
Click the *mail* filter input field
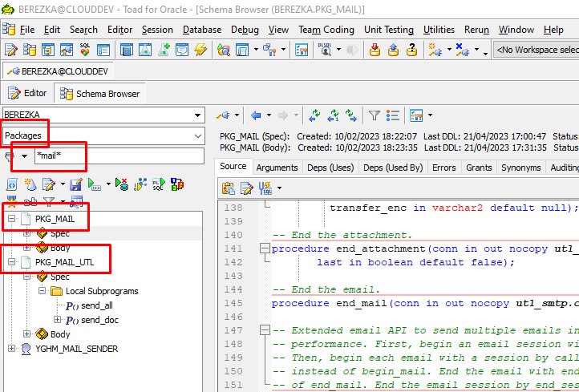119,156
